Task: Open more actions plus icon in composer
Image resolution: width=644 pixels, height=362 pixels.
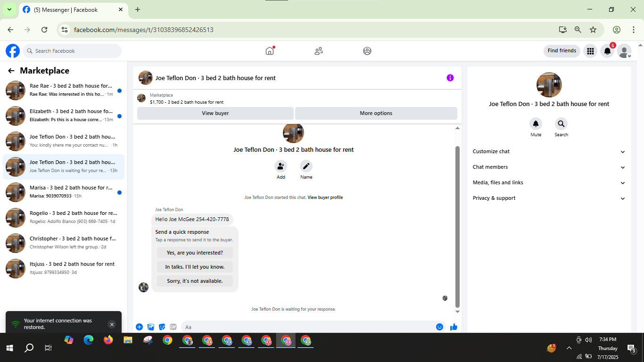Action: tap(139, 327)
